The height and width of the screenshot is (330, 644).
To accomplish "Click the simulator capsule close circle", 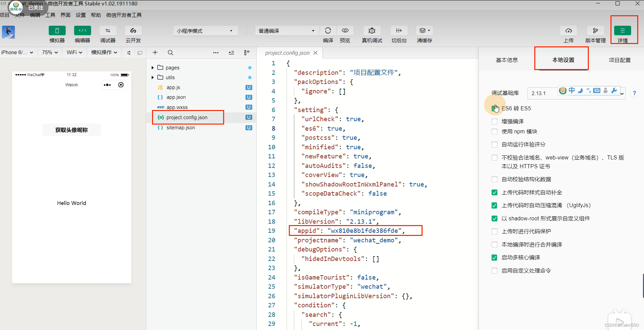I will [121, 85].
